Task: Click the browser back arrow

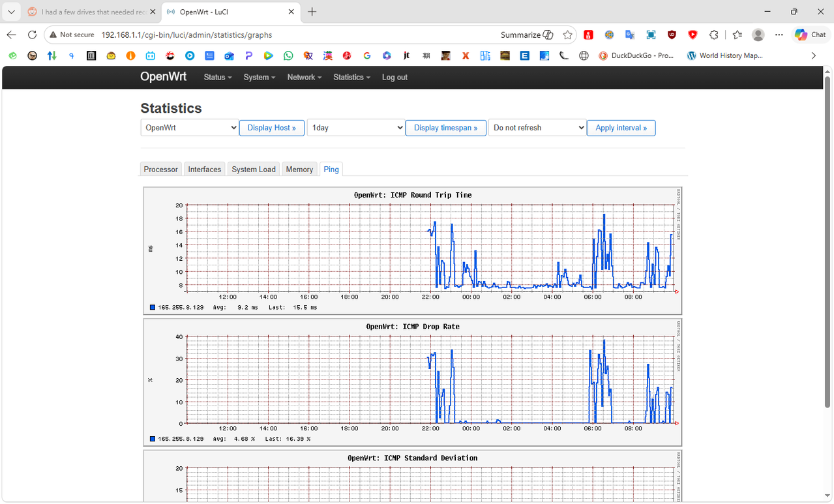Action: tap(11, 35)
